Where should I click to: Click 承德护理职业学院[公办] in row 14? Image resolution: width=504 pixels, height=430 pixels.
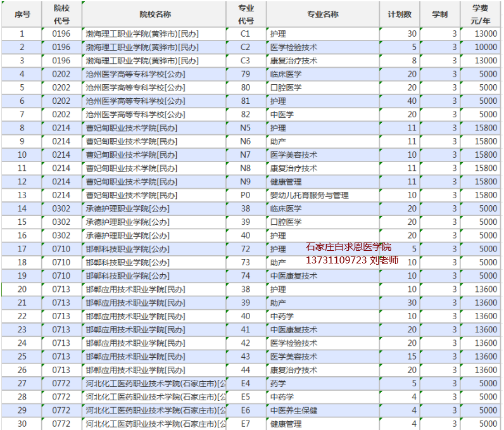[x=128, y=208]
